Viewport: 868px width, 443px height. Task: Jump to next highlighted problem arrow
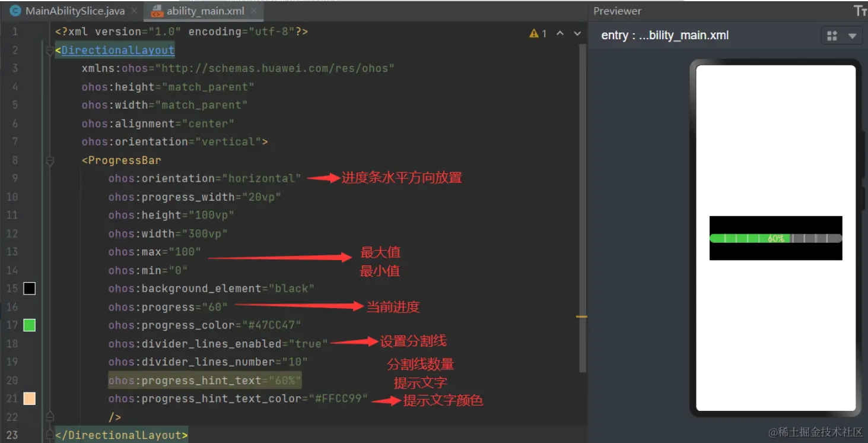577,34
